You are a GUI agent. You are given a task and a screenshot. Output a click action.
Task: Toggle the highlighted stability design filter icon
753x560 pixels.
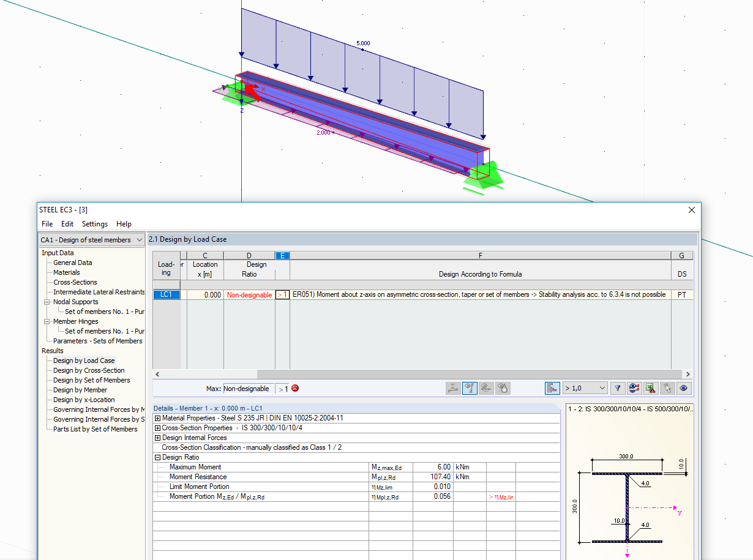pos(470,388)
